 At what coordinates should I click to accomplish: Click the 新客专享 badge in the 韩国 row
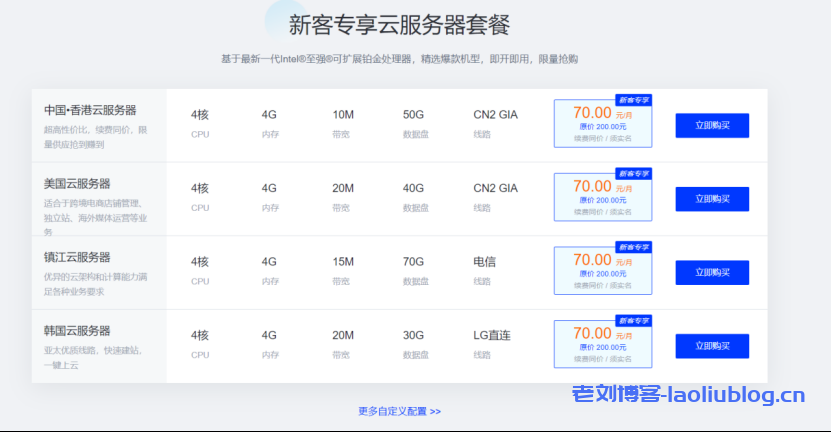633,320
